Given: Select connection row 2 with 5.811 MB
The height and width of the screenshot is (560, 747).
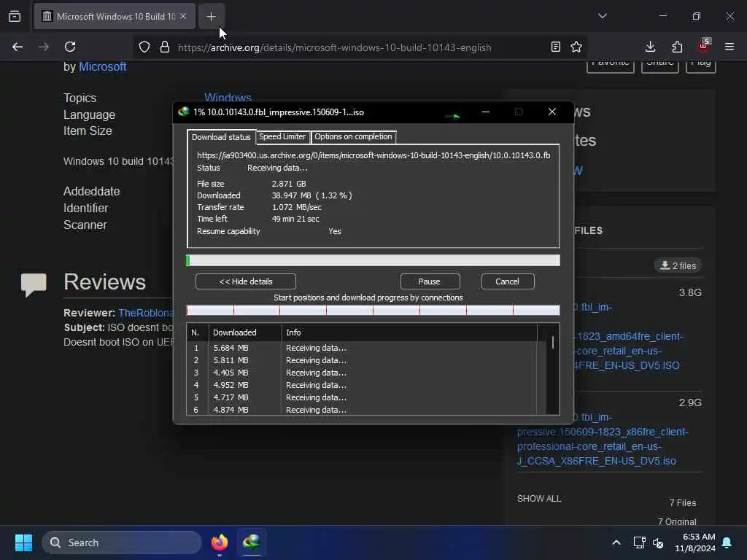Looking at the screenshot, I should point(362,360).
